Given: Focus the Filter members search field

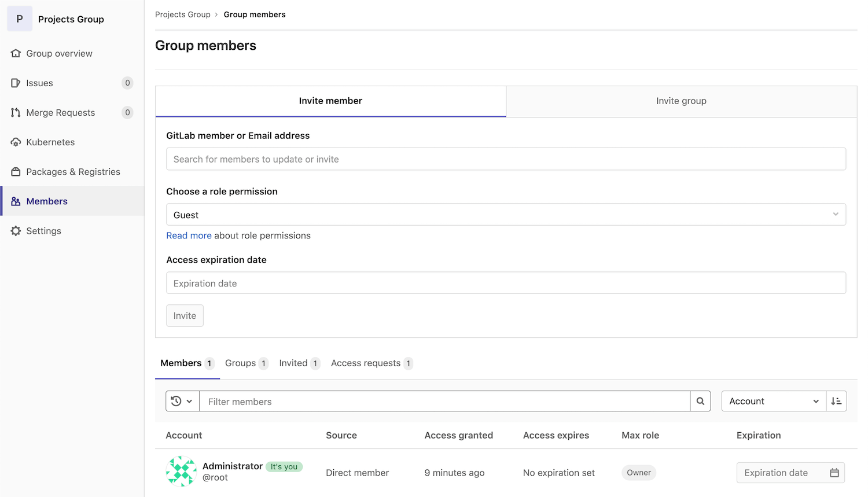Looking at the screenshot, I should click(444, 401).
